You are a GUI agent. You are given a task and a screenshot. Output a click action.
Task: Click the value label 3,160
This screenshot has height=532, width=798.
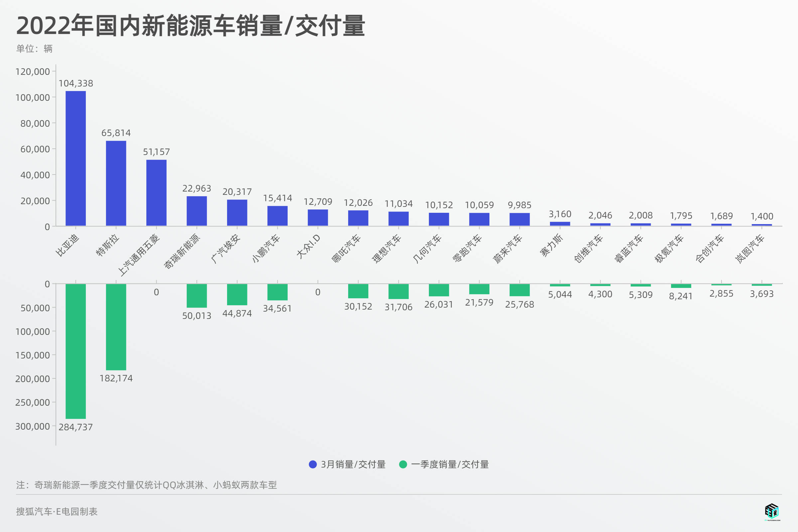point(560,214)
